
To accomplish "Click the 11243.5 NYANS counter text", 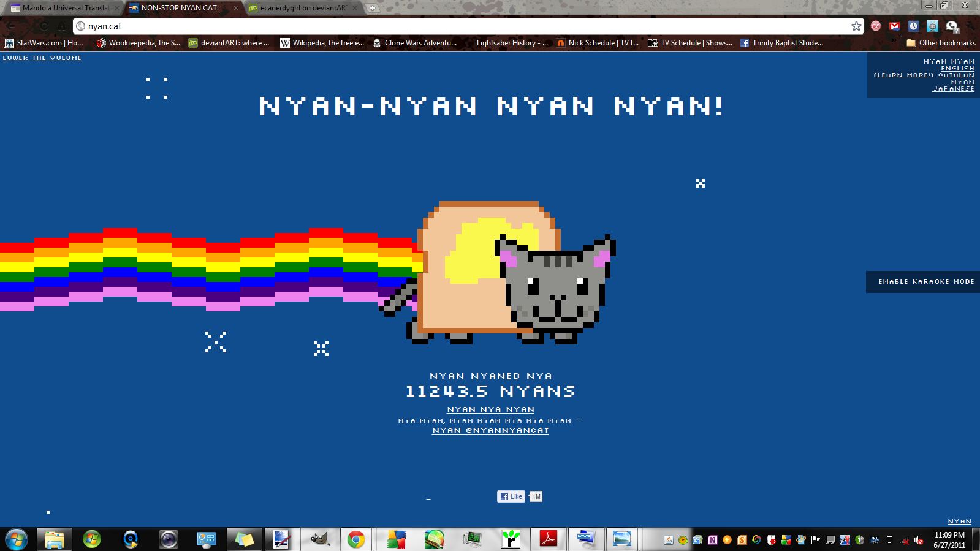I will tap(490, 391).
